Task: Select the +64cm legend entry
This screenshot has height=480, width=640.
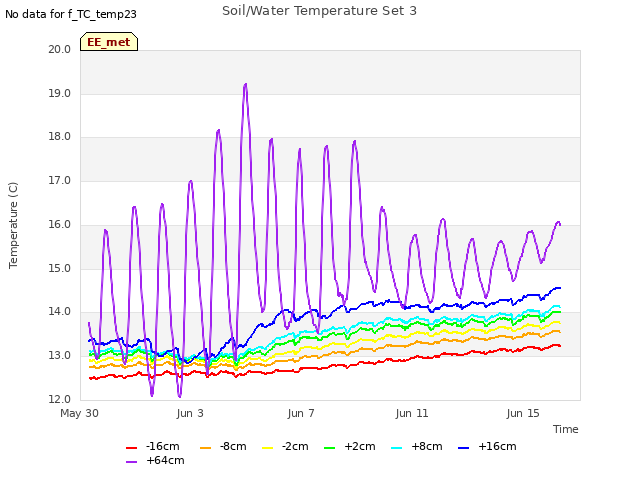Action: pyautogui.click(x=155, y=460)
